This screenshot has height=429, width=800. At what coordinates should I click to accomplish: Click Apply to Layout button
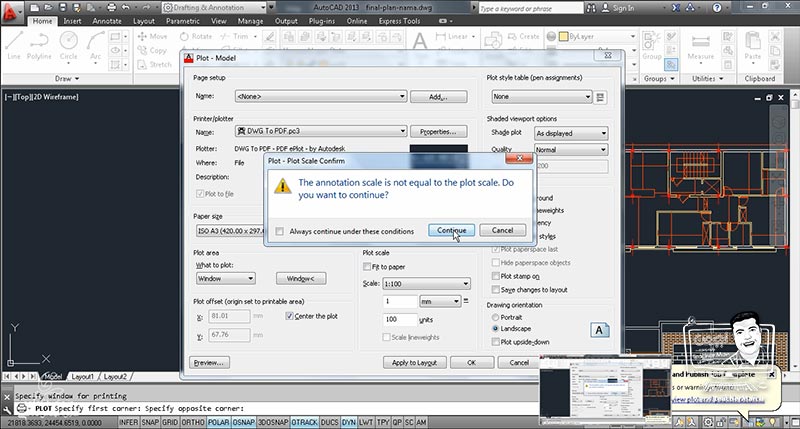coord(414,363)
